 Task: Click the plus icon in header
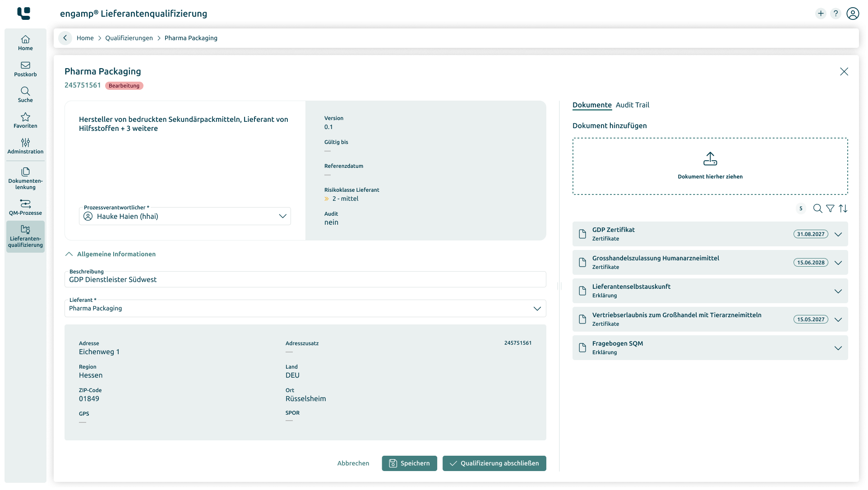pyautogui.click(x=821, y=14)
